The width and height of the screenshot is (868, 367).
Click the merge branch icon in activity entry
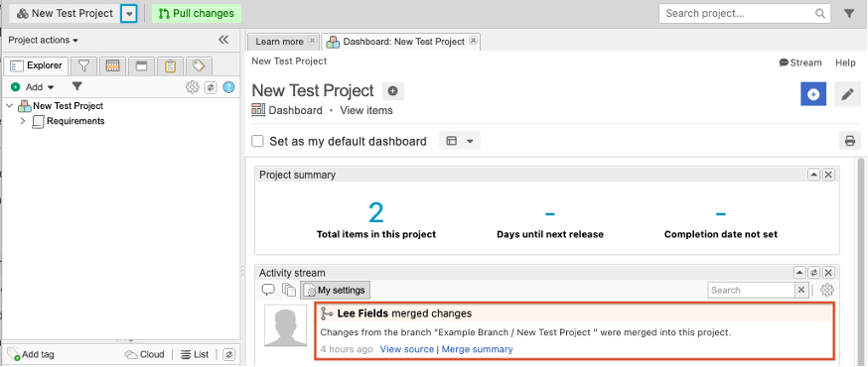tap(327, 313)
